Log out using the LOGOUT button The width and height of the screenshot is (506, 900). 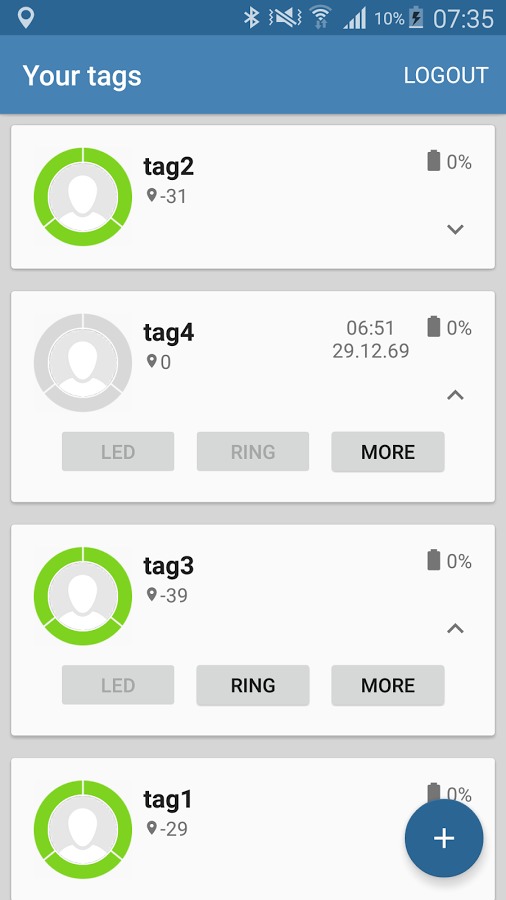[x=446, y=76]
